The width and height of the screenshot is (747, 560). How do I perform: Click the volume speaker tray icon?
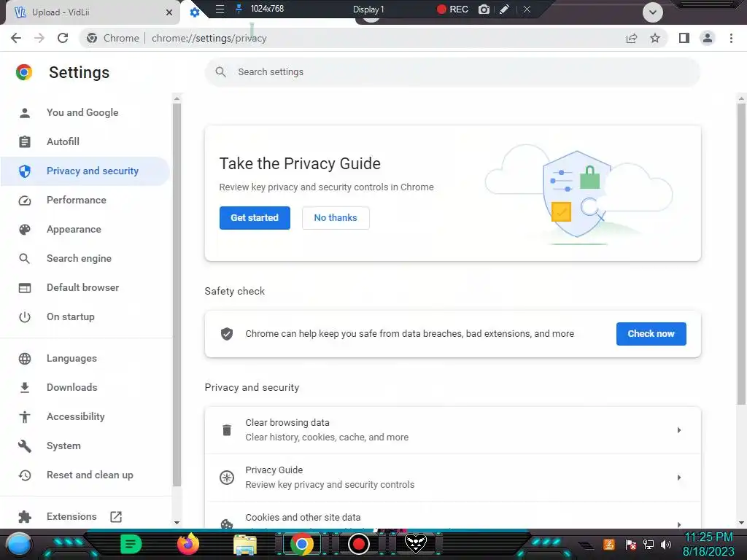[666, 544]
